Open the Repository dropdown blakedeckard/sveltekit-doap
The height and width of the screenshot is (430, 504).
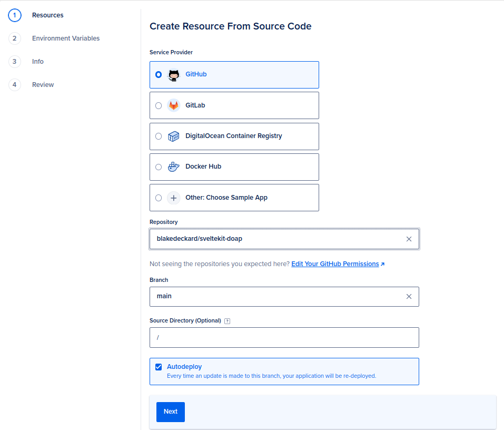pyautogui.click(x=284, y=239)
